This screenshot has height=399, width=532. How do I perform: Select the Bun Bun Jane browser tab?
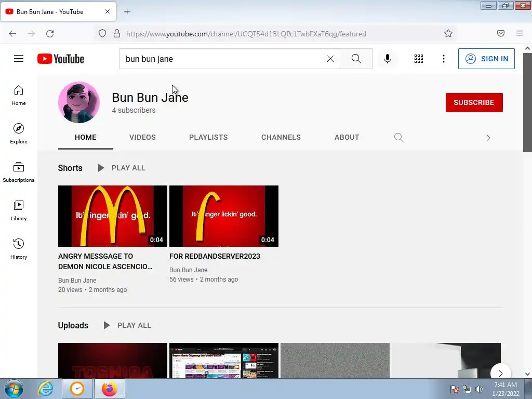coord(58,11)
